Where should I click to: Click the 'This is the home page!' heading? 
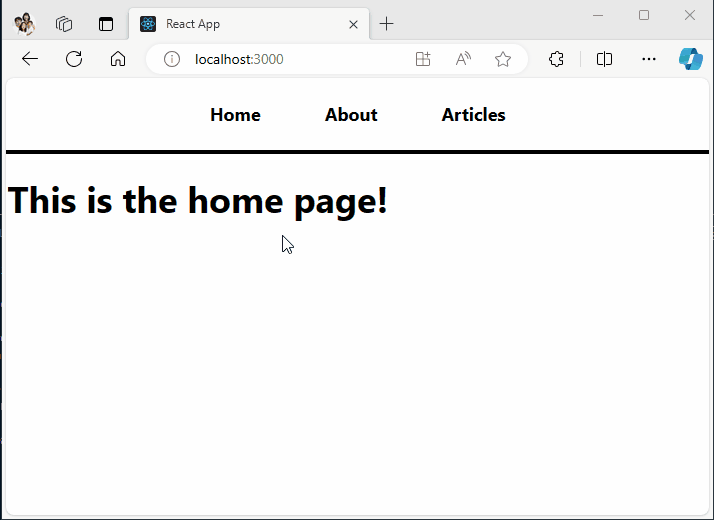point(198,201)
